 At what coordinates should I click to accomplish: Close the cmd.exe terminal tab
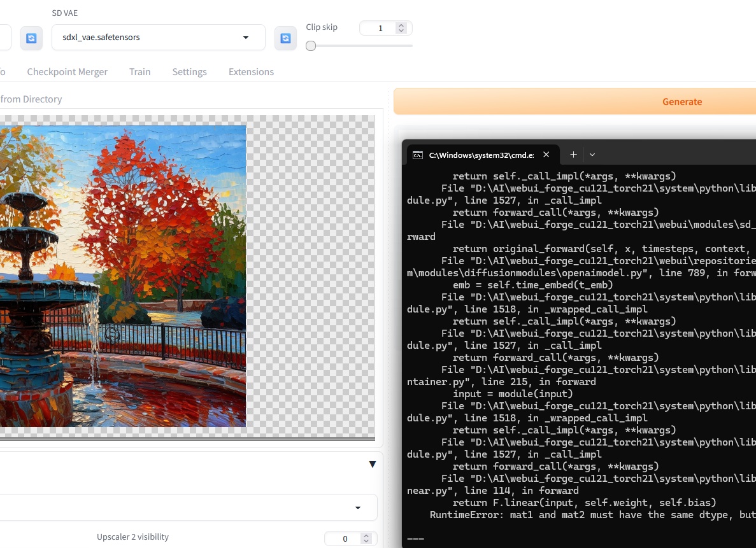click(x=546, y=154)
